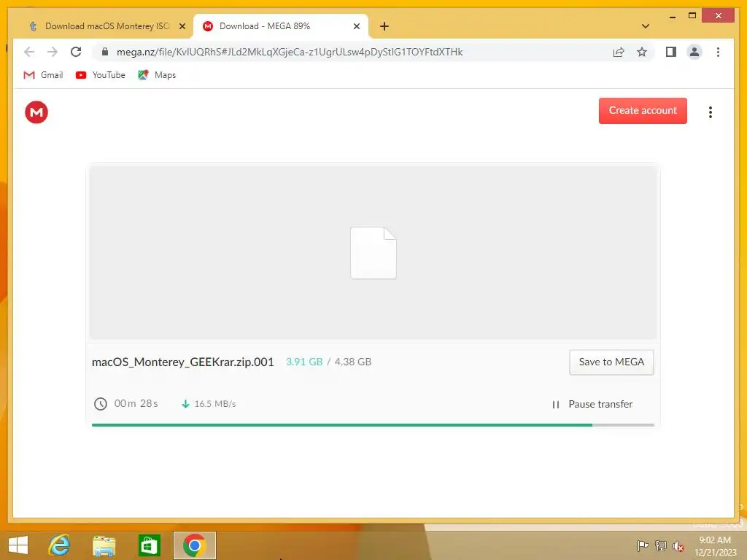Click network tray icon
Image resolution: width=747 pixels, height=560 pixels.
pos(661,545)
